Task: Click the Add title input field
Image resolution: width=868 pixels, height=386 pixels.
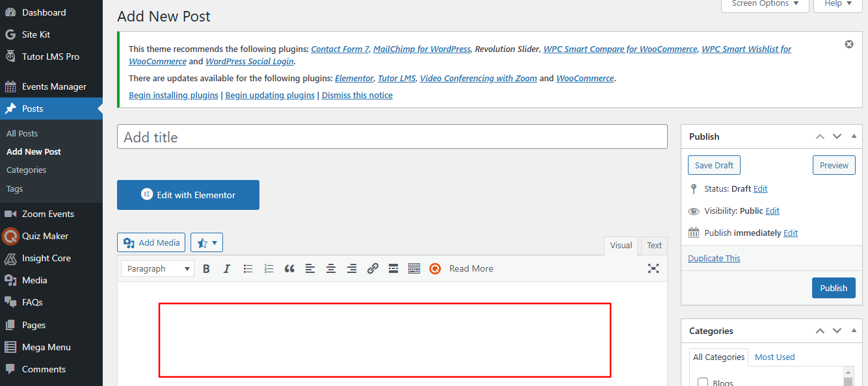Action: coord(392,137)
